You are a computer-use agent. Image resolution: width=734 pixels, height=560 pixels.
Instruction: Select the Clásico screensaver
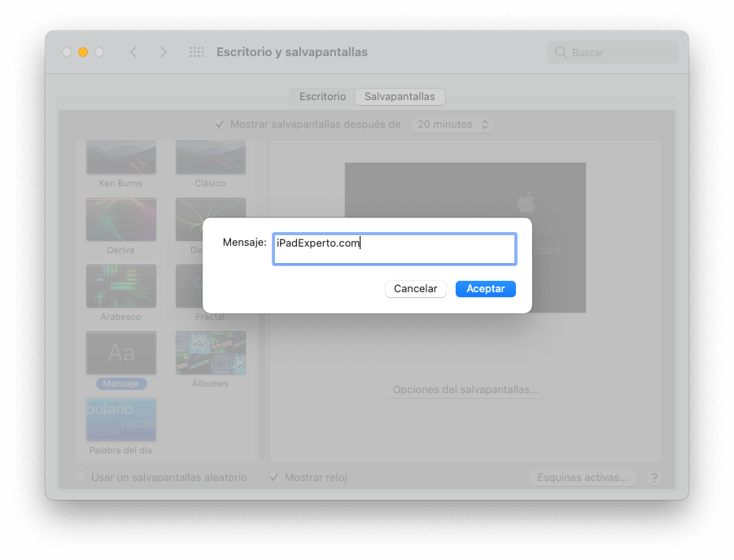tap(210, 157)
